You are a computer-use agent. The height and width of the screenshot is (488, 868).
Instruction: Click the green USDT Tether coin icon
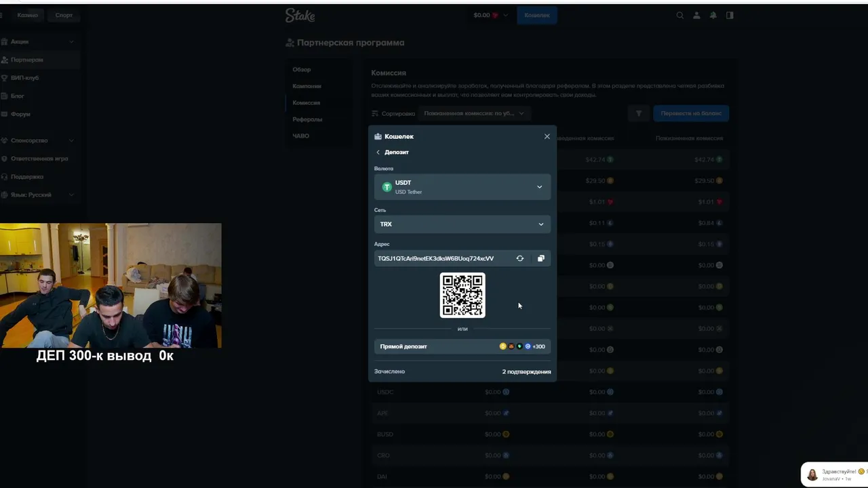click(387, 187)
